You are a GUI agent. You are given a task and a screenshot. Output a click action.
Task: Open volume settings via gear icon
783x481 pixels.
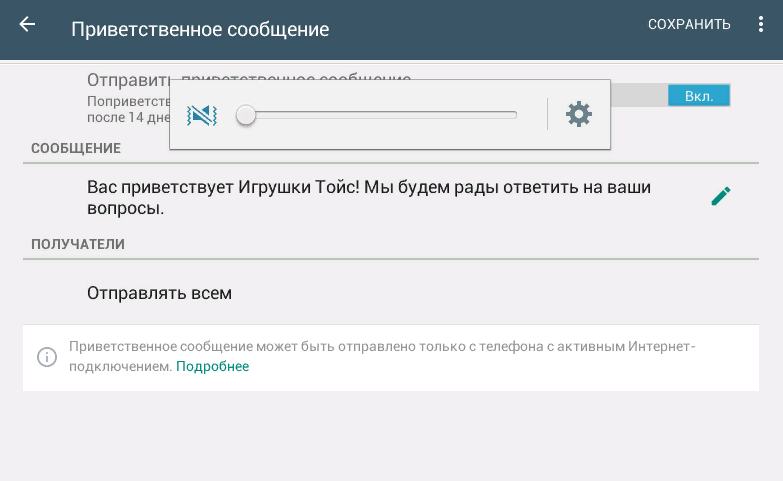click(x=579, y=115)
